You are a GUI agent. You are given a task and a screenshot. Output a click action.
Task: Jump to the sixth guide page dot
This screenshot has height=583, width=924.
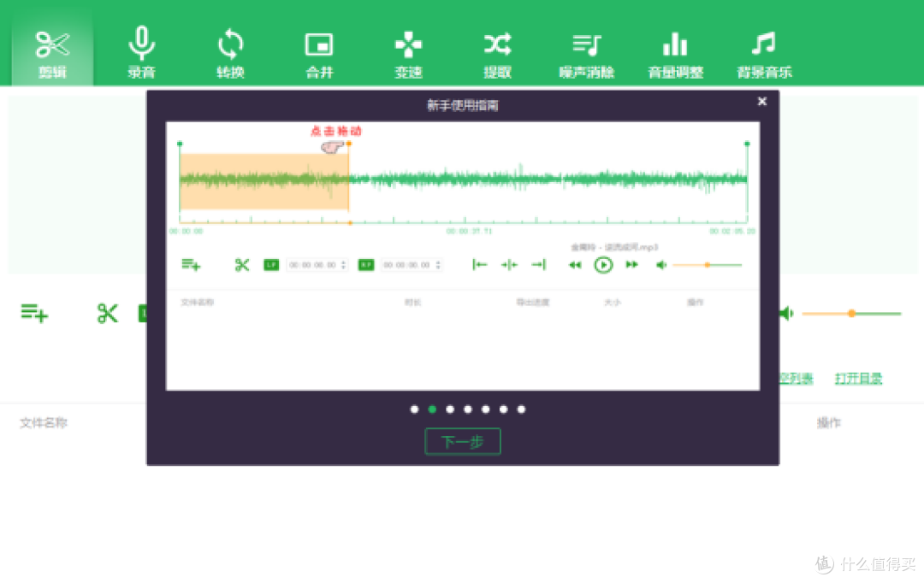(503, 409)
